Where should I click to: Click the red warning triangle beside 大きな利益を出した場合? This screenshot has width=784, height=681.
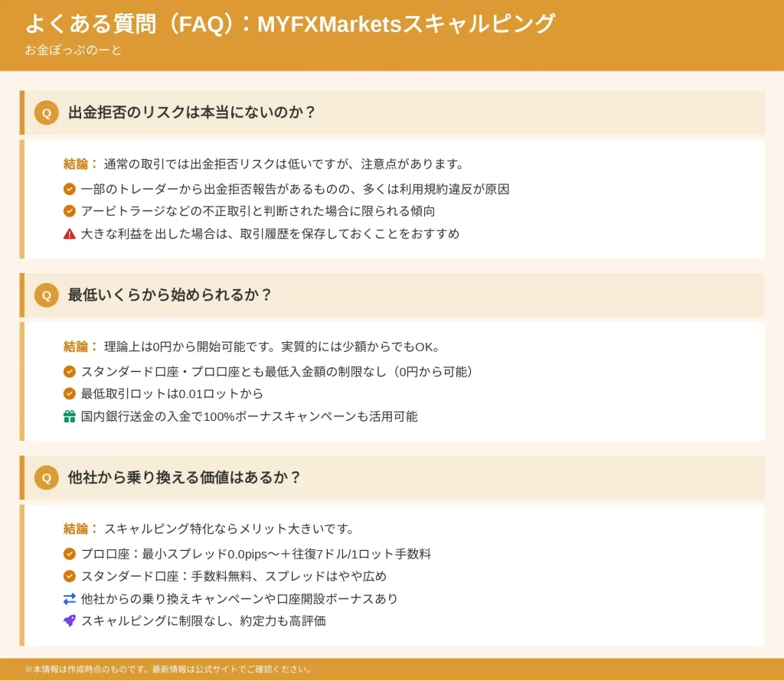pyautogui.click(x=70, y=233)
